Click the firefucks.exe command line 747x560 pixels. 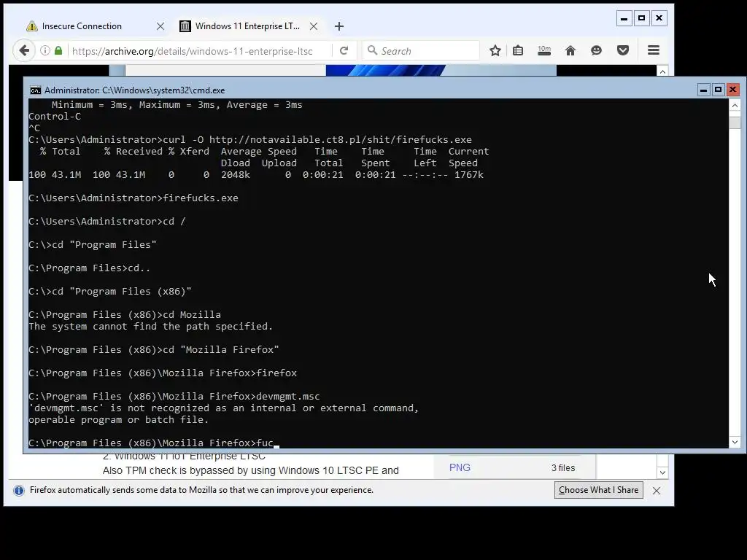tap(133, 198)
